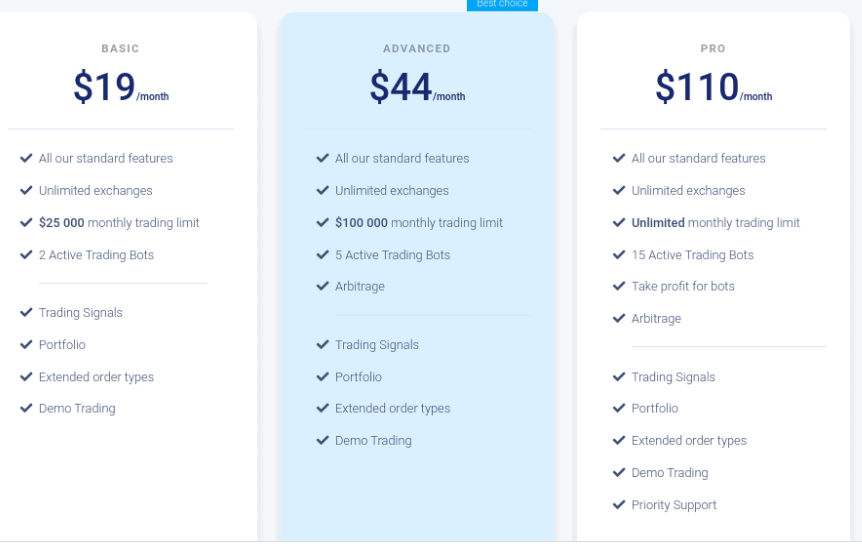Click 'Take profit for bots' text
The width and height of the screenshot is (862, 544).
683,286
